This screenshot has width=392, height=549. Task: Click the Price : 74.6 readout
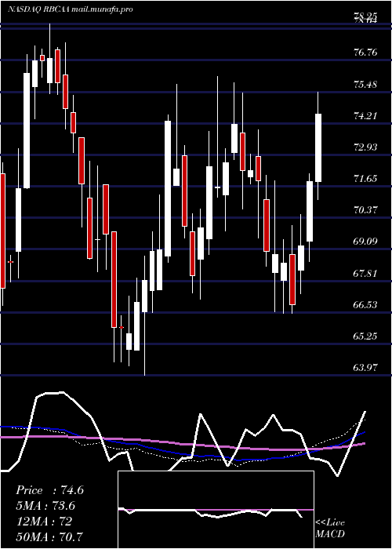[x=49, y=490]
